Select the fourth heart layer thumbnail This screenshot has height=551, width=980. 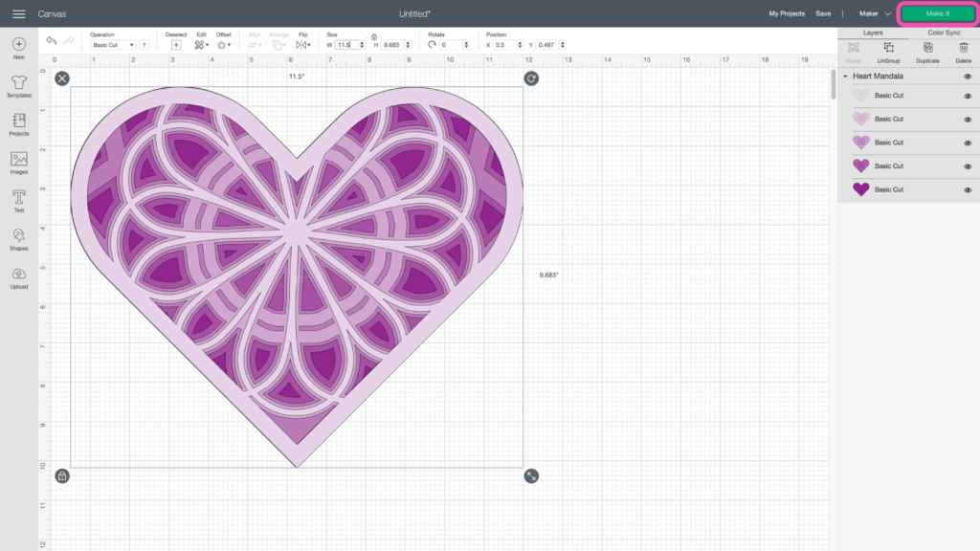(860, 165)
